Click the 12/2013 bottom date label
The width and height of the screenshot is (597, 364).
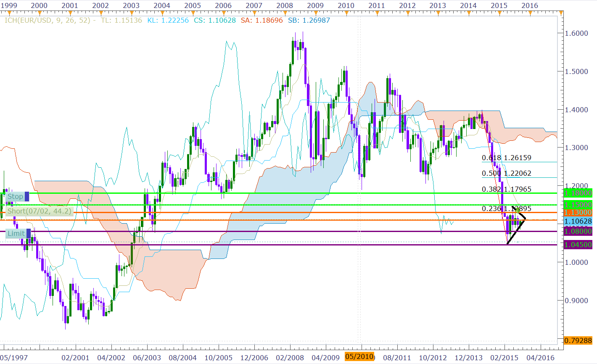click(468, 358)
